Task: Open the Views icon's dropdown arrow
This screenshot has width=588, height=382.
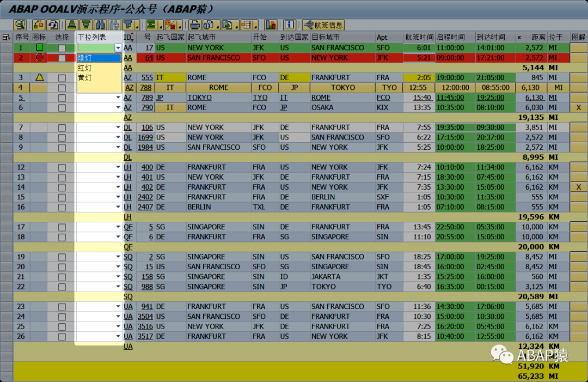Action: point(217,26)
